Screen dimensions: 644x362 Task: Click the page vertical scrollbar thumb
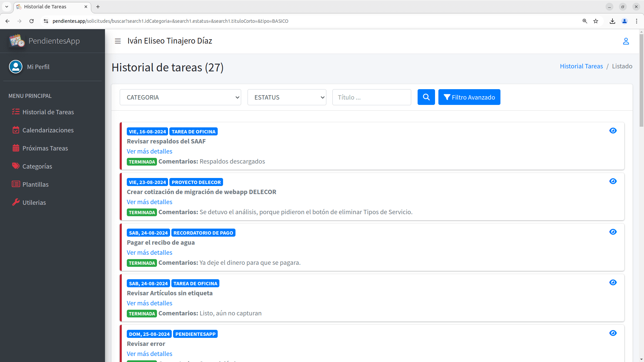641,80
